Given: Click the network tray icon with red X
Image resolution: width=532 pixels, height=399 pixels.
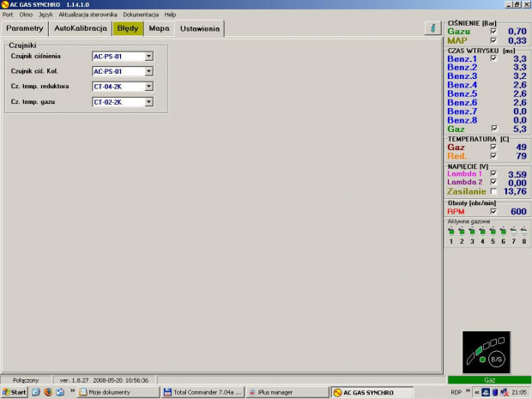Looking at the screenshot, I should click(505, 392).
